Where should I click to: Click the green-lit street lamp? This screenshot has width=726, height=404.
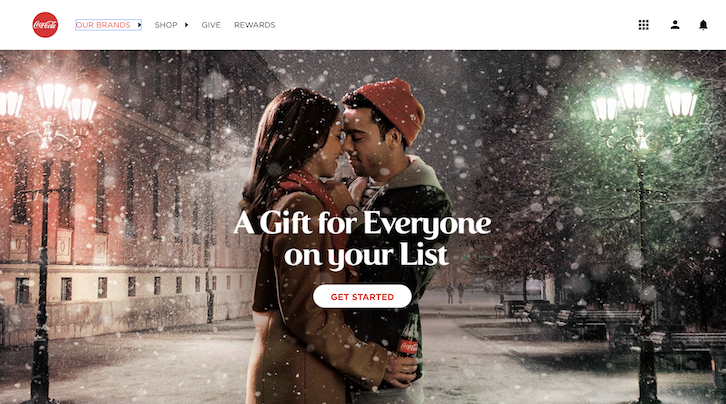[x=644, y=231]
